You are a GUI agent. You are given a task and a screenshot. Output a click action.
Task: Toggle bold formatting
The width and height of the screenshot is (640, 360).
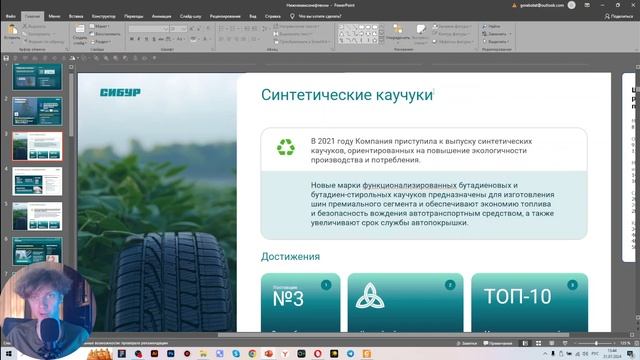tap(131, 39)
